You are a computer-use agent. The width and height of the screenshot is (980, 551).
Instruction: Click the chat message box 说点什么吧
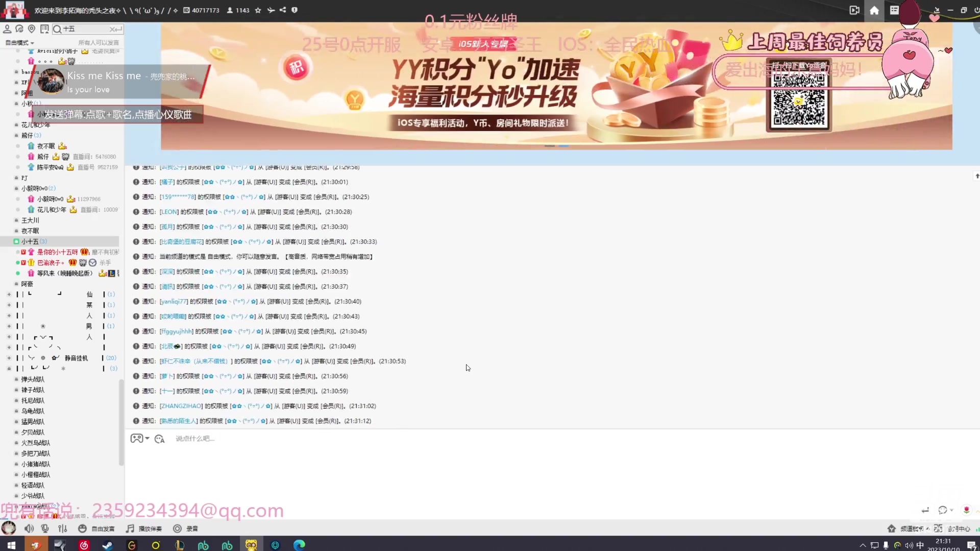(x=195, y=439)
